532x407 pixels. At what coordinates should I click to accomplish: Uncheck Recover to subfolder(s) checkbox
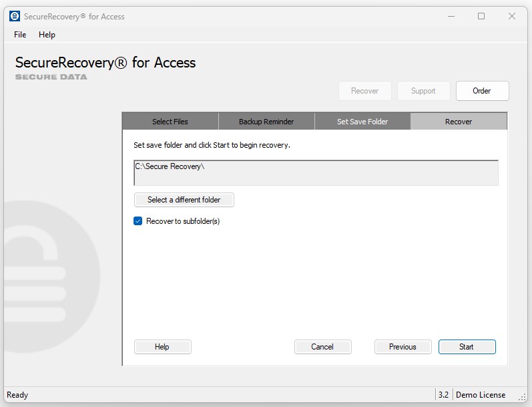click(138, 221)
